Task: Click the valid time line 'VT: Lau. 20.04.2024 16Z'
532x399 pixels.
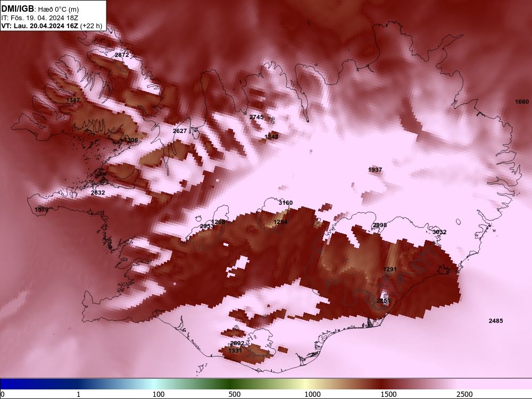Action: click(40, 26)
